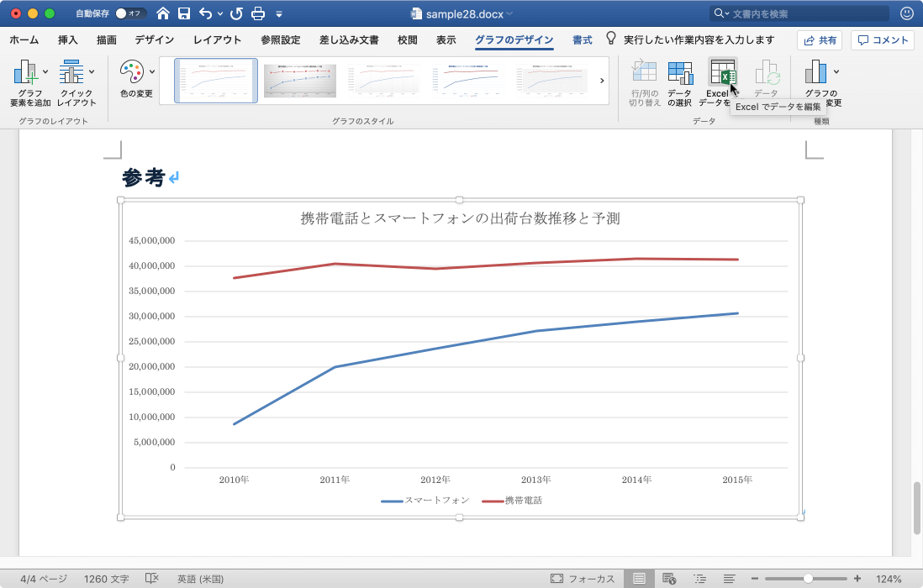Click the コメント (Comments) button
The image size is (923, 588).
point(881,39)
